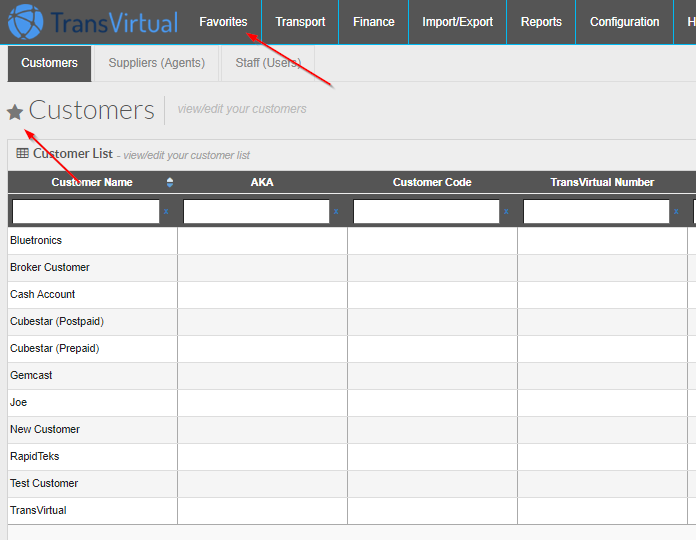Click the Customer Name column header
The image size is (696, 540).
[x=92, y=182]
